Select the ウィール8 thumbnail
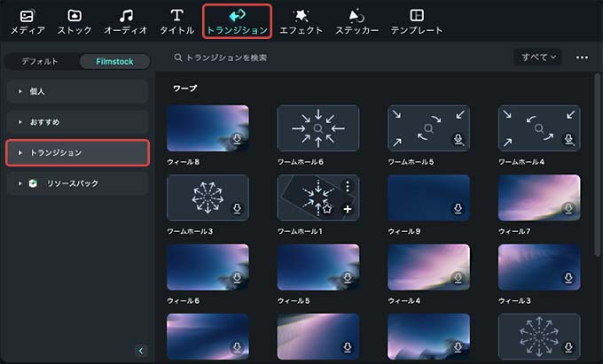Viewport: 603px width, 364px height. (x=208, y=128)
